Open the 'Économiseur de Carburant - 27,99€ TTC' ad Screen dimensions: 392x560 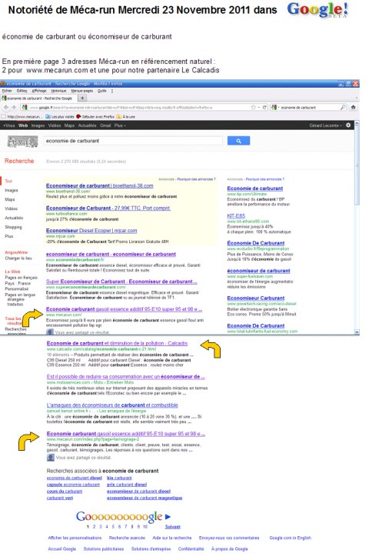[x=108, y=208]
